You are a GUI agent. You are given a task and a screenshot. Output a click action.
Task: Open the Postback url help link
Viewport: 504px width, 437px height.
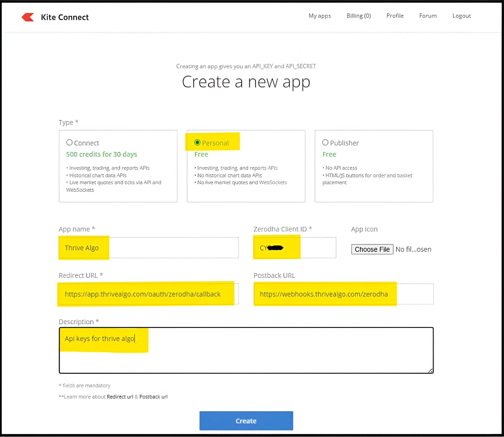[153, 397]
